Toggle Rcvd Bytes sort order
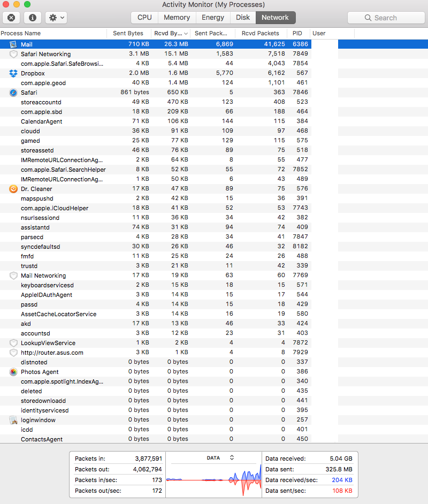428x504 pixels. tap(171, 33)
